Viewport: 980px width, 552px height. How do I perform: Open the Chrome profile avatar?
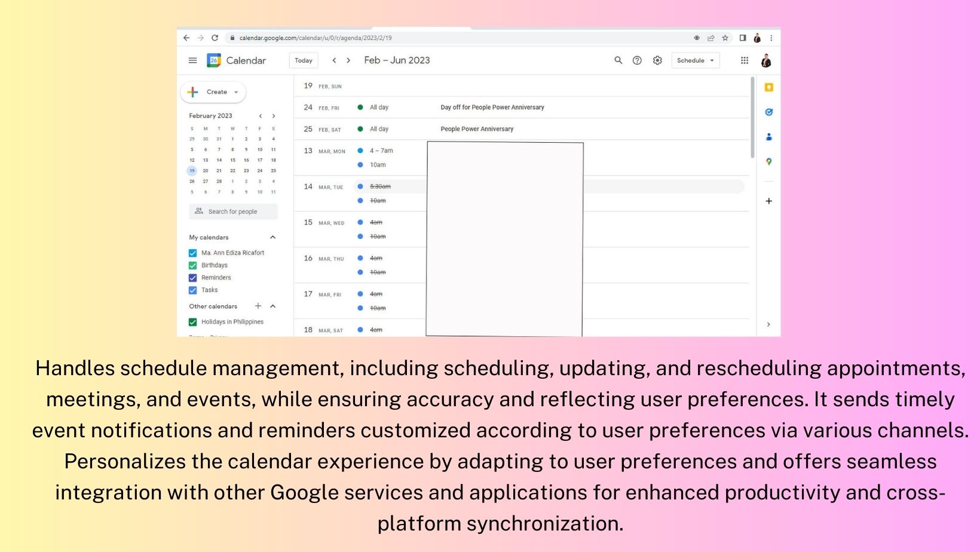pos(757,38)
